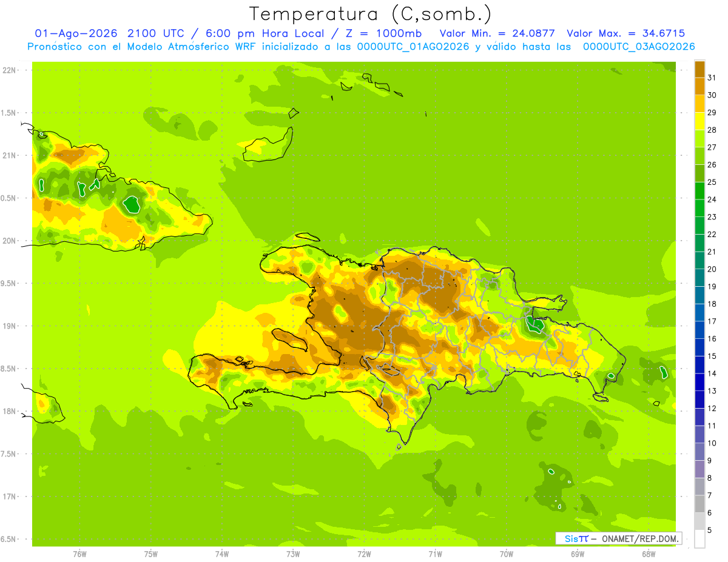Screen dimensions: 728x562
Task: Click the gray color bar segment between 7 and 6
Action: click(699, 504)
